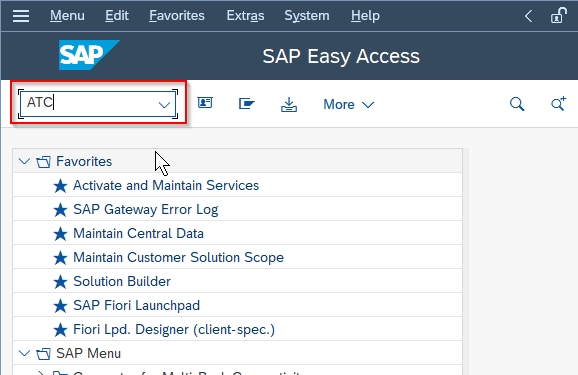Click the search-plus find next icon
Screen dimensions: 578x375
[x=558, y=104]
